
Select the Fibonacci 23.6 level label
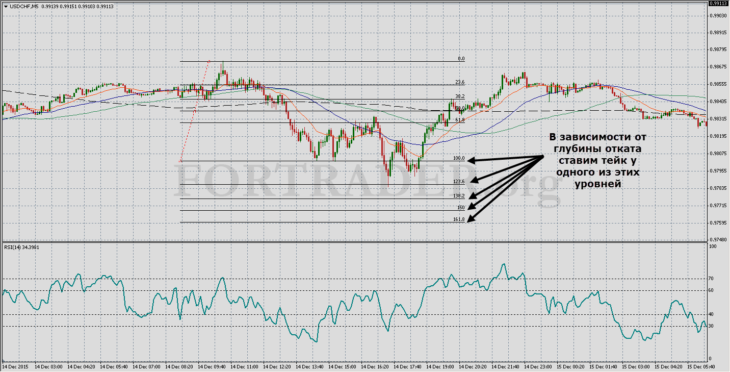pyautogui.click(x=460, y=82)
